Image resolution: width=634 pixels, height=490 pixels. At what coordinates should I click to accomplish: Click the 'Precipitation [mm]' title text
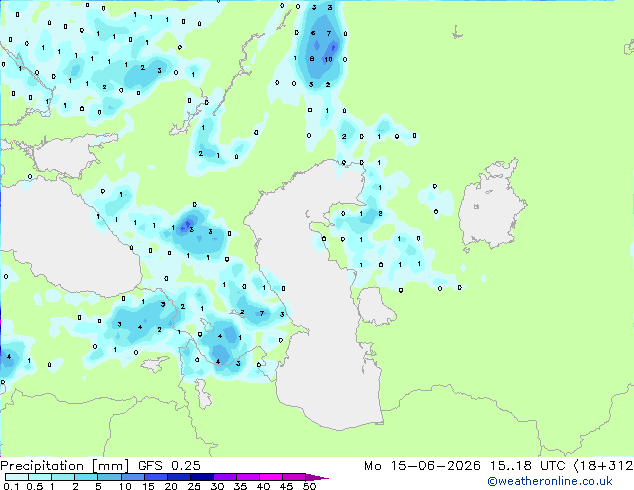point(65,466)
